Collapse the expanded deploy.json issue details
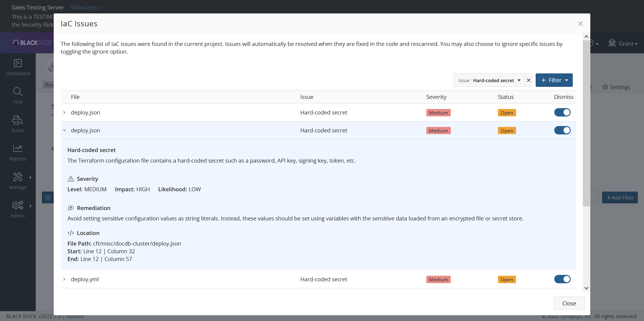 (x=65, y=130)
